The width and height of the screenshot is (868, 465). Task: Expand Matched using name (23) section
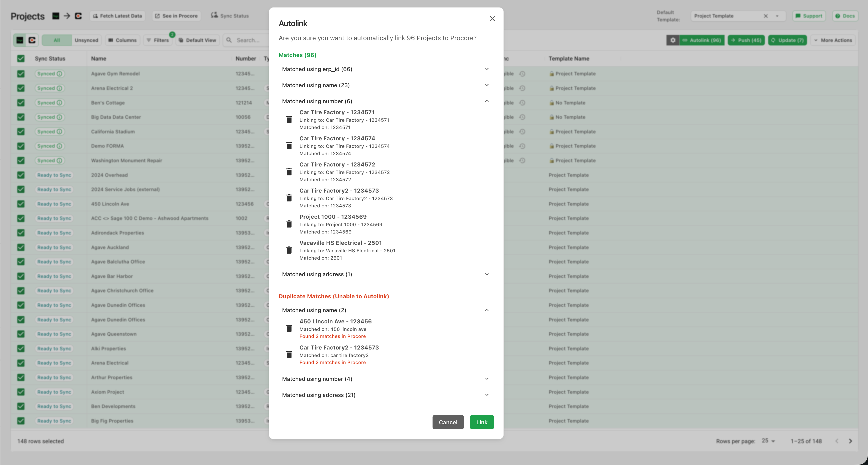point(386,85)
